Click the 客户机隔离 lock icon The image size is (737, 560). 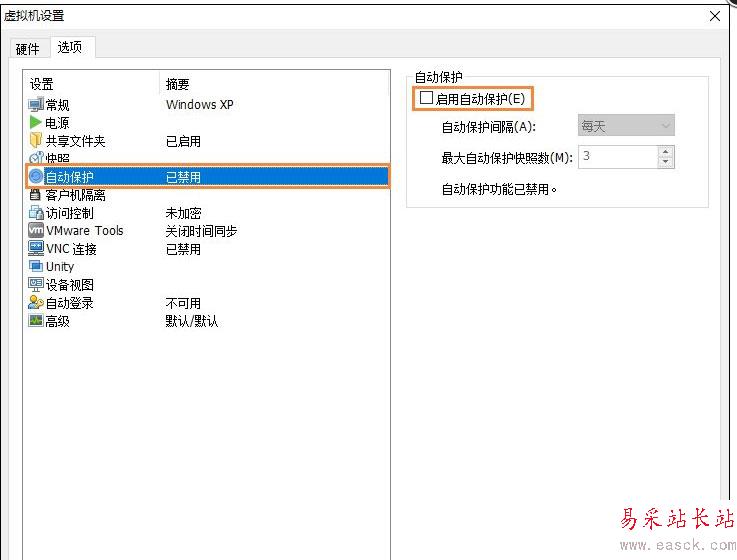[x=35, y=194]
